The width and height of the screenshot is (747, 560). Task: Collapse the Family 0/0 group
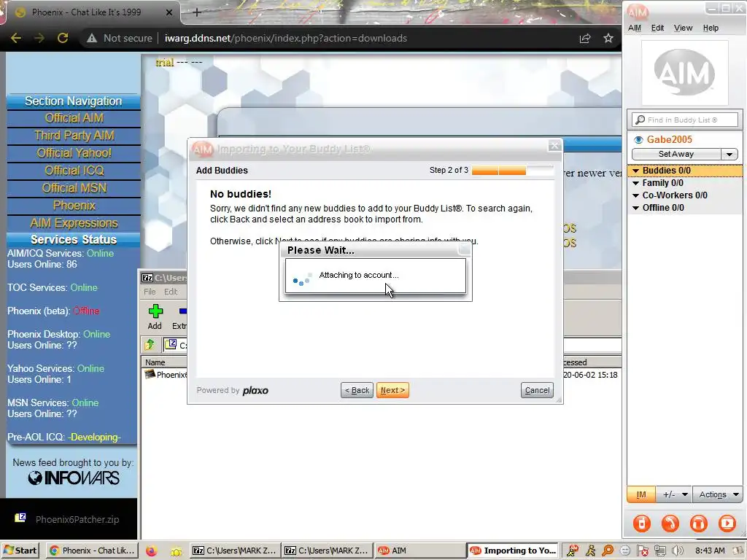tap(635, 183)
